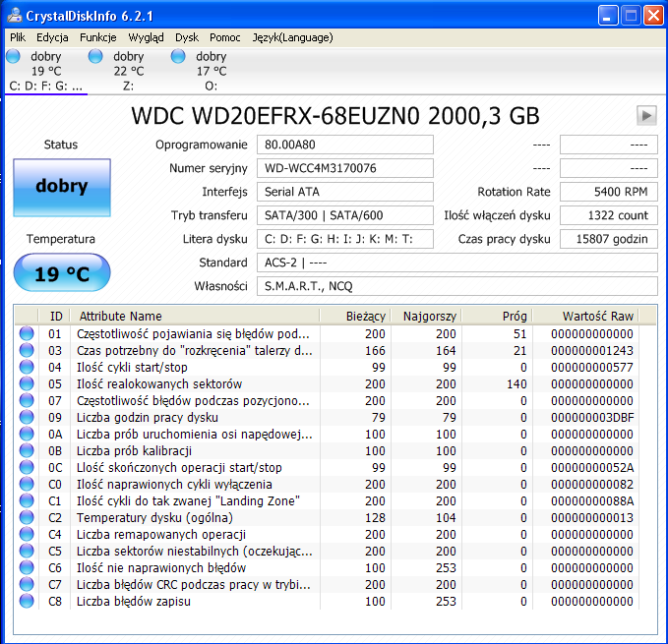Click the blue dobry health status button

(x=62, y=188)
